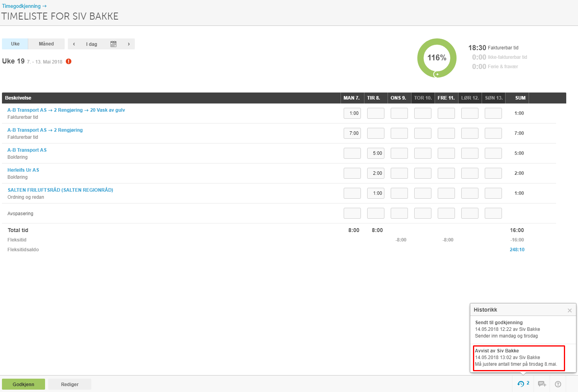This screenshot has height=392, width=578.
Task: Open the history icon in bottom bar
Action: (521, 384)
